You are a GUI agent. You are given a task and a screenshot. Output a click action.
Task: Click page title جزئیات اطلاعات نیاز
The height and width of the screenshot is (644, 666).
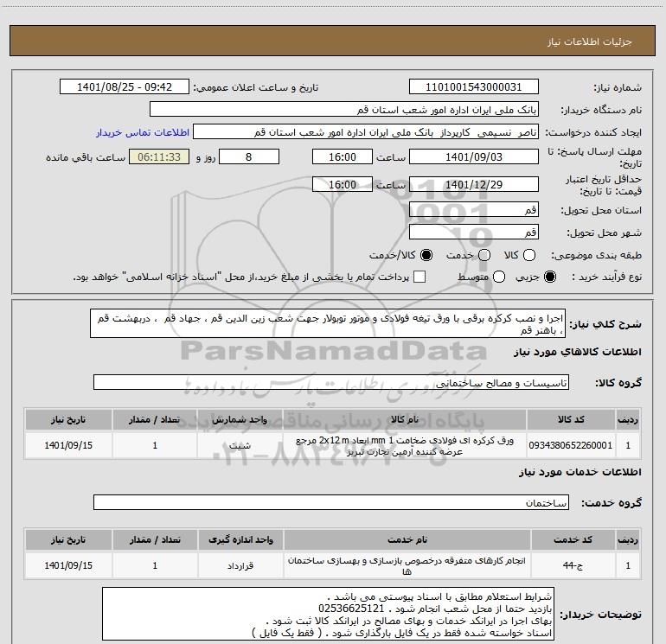point(589,41)
